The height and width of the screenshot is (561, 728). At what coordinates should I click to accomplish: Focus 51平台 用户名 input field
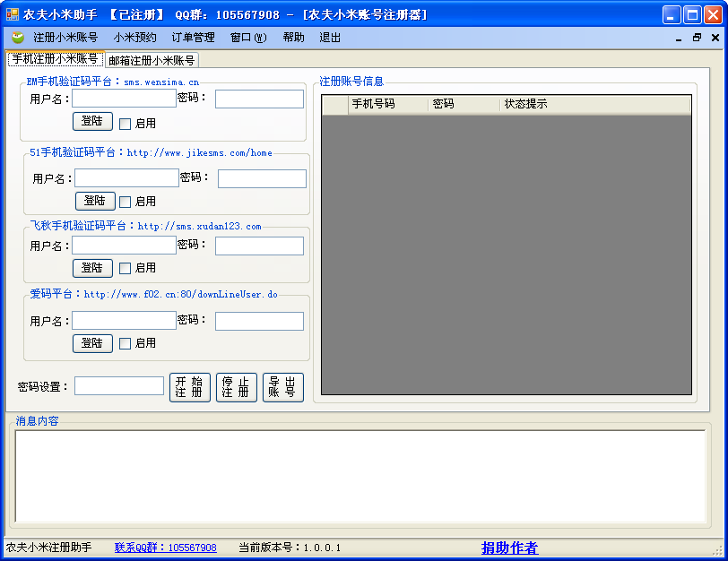[x=126, y=178]
